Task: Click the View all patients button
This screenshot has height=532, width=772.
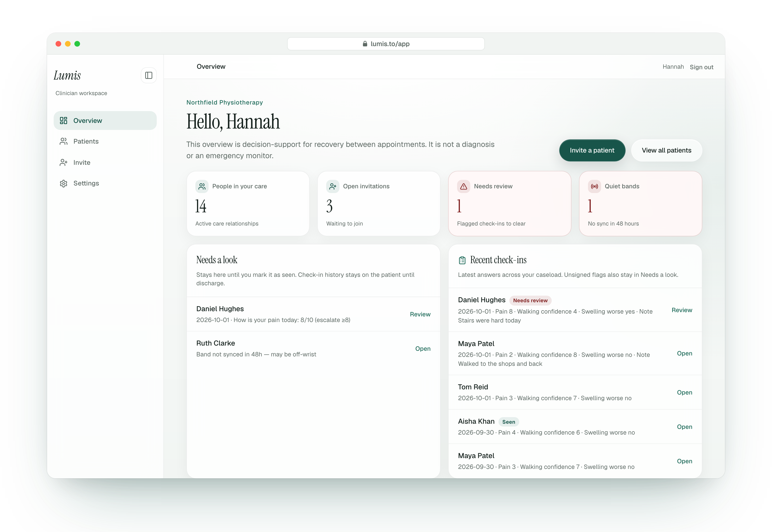Action: click(x=666, y=150)
